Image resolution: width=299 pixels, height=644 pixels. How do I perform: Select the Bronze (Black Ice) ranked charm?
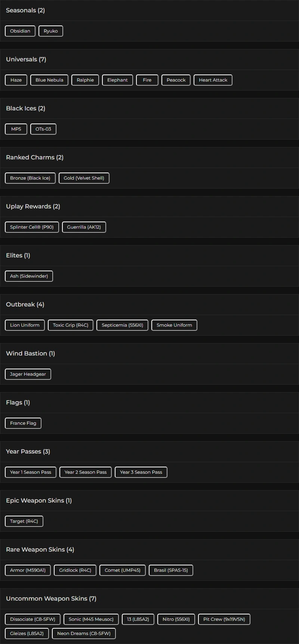pos(30,178)
